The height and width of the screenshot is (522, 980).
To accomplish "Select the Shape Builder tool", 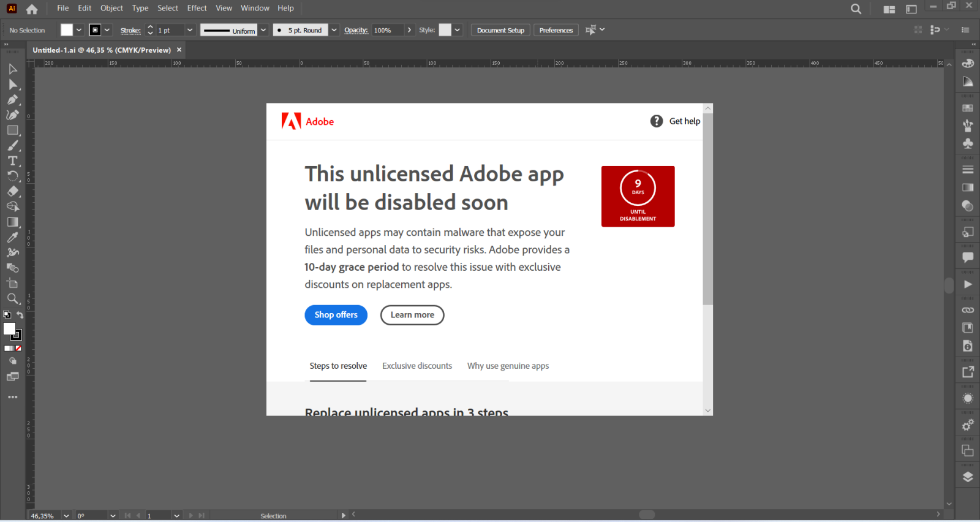I will tap(12, 207).
